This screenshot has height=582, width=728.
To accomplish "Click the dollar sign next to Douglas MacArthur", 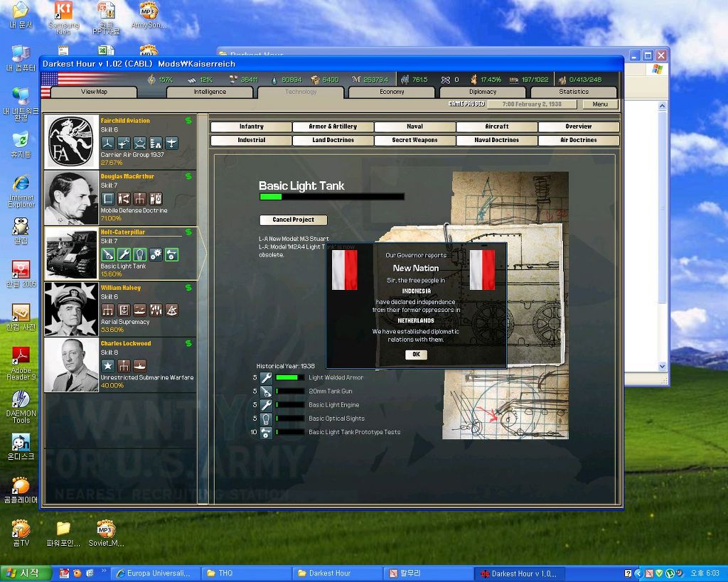I will 188,176.
